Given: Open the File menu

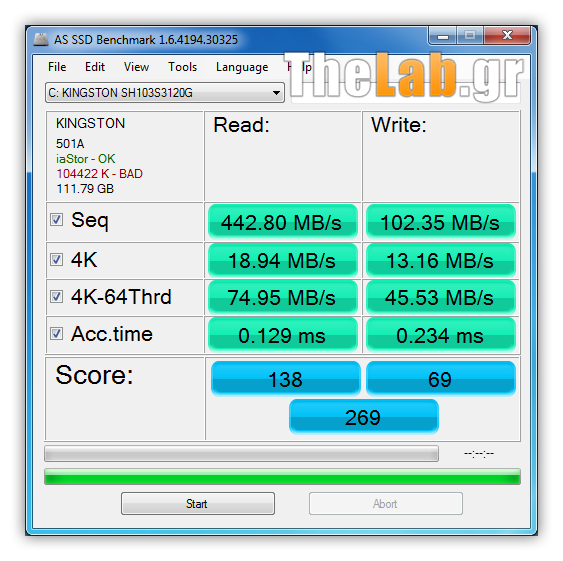Looking at the screenshot, I should tap(57, 67).
